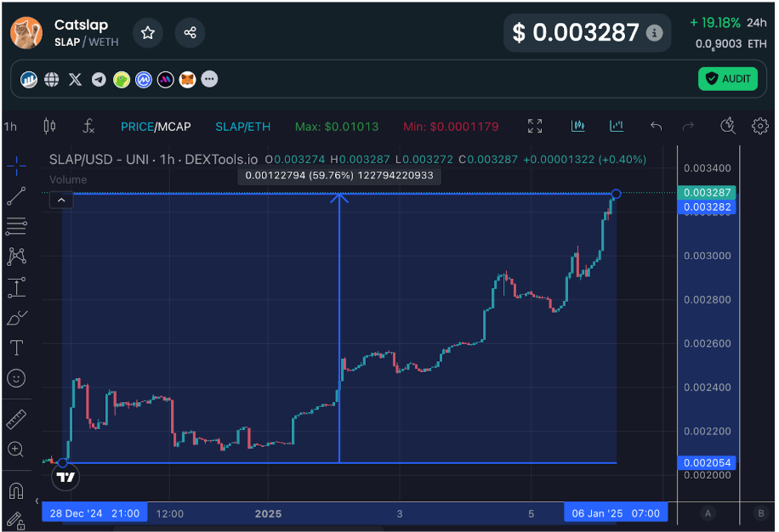This screenshot has width=779, height=532.
Task: Open the fx indicators menu
Action: (x=88, y=127)
